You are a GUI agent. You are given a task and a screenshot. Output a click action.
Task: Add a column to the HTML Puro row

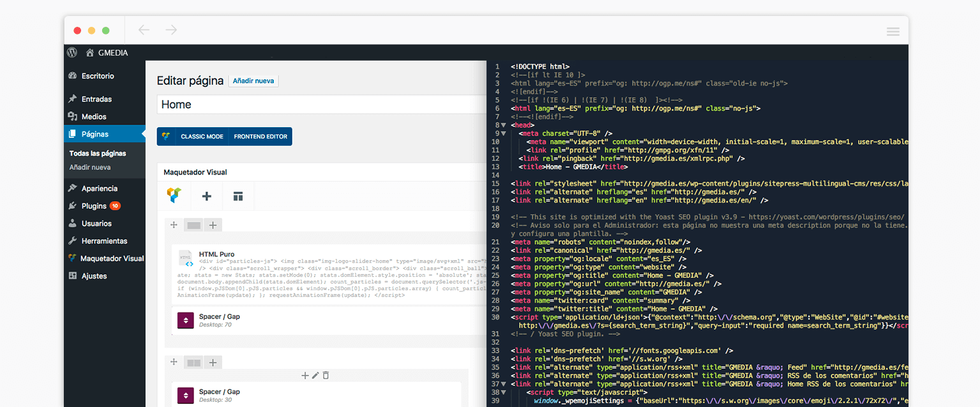213,224
